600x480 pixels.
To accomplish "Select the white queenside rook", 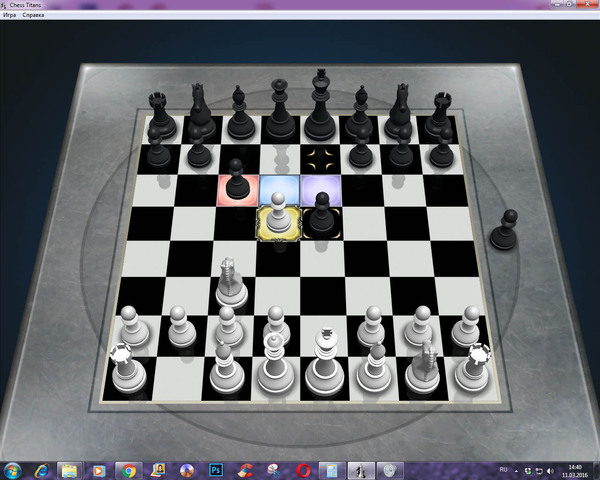I will [x=128, y=368].
